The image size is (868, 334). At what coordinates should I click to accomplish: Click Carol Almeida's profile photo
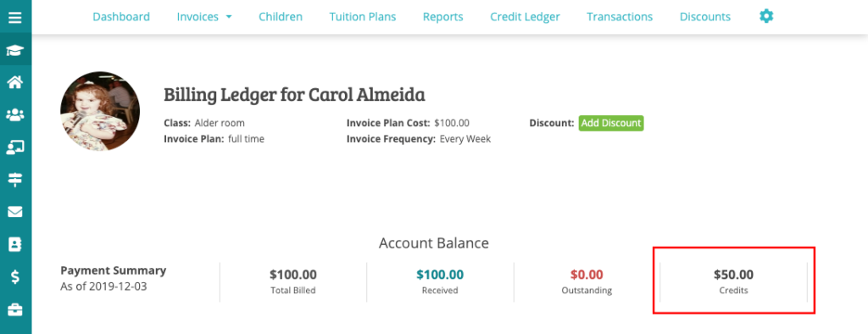[x=100, y=111]
